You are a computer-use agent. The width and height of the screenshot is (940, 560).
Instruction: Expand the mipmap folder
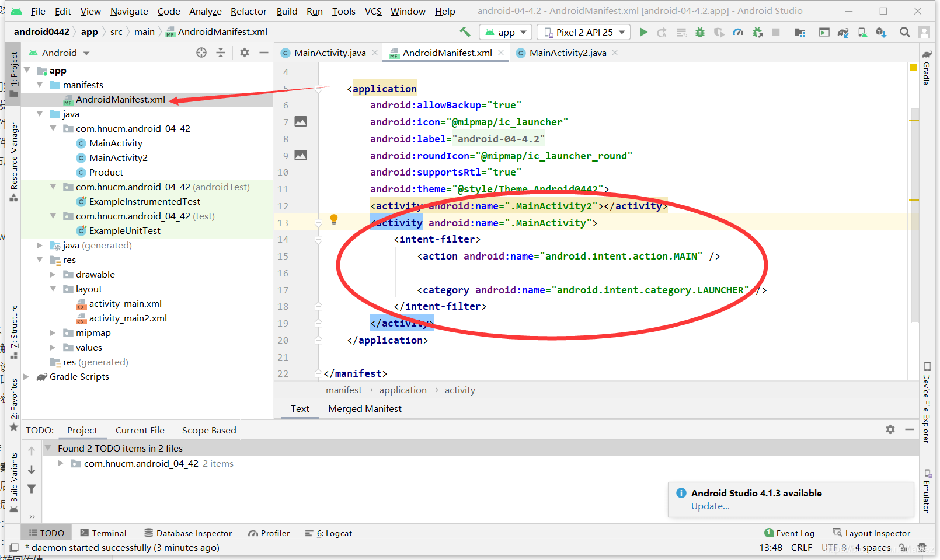tap(53, 332)
